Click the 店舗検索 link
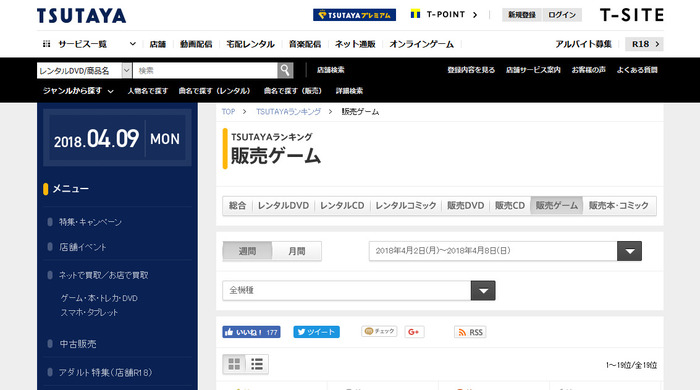Image resolution: width=700 pixels, height=390 pixels. pos(330,70)
